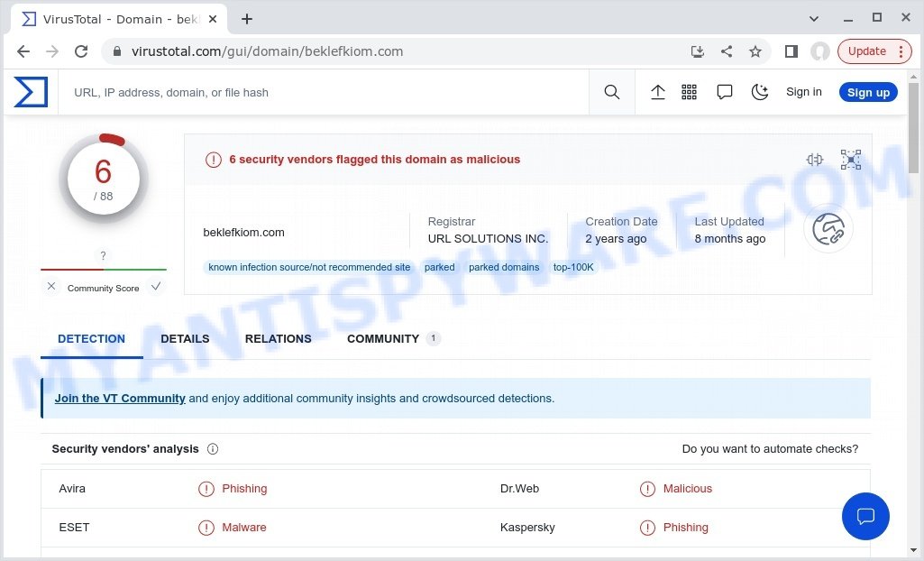Click the Avira vendor name

click(72, 489)
